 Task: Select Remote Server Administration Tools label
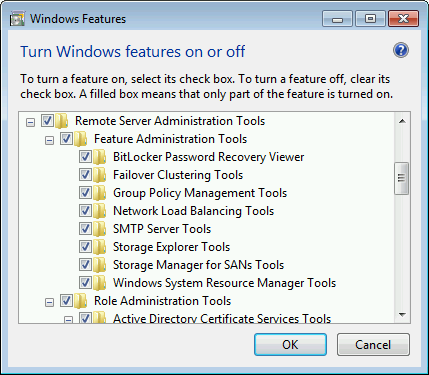point(170,121)
